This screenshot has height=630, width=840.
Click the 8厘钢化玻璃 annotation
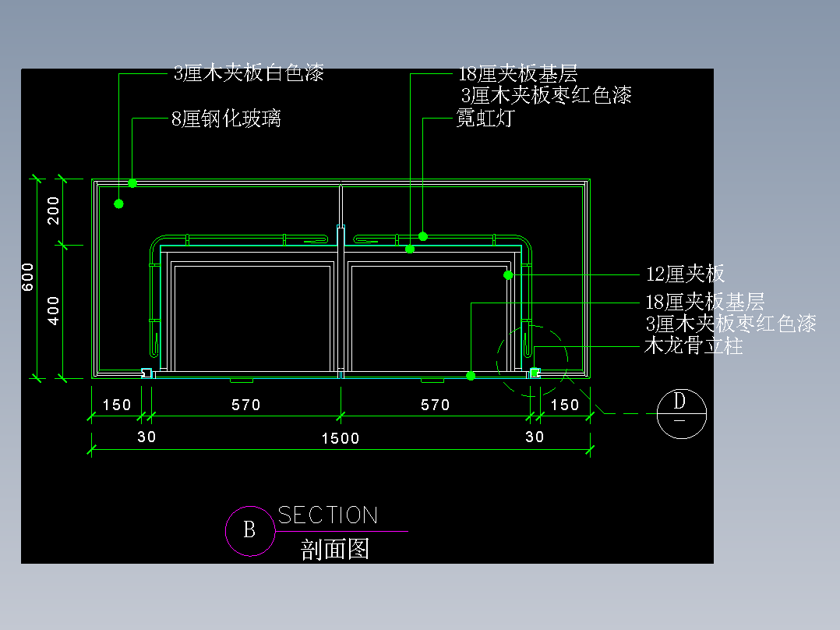coord(226,119)
